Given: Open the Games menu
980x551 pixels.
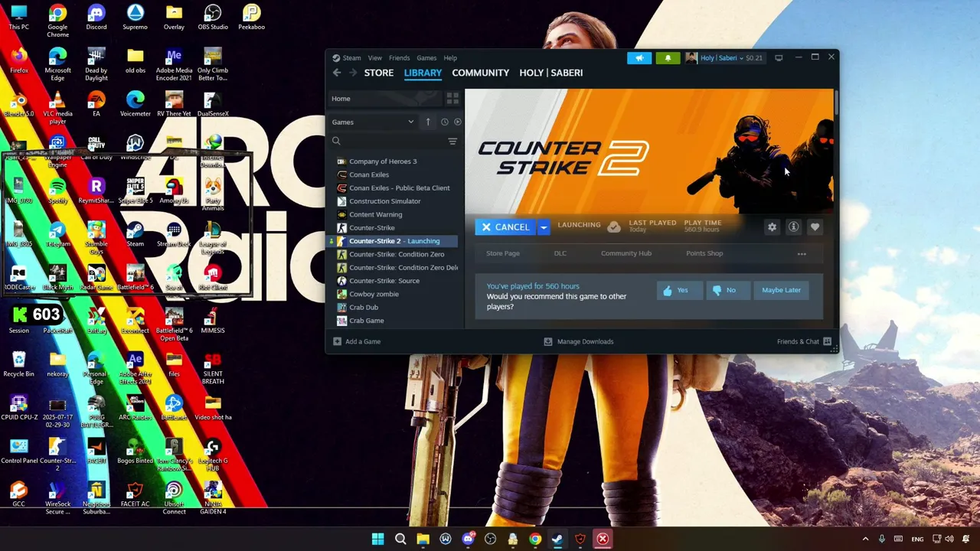Looking at the screenshot, I should coord(426,57).
